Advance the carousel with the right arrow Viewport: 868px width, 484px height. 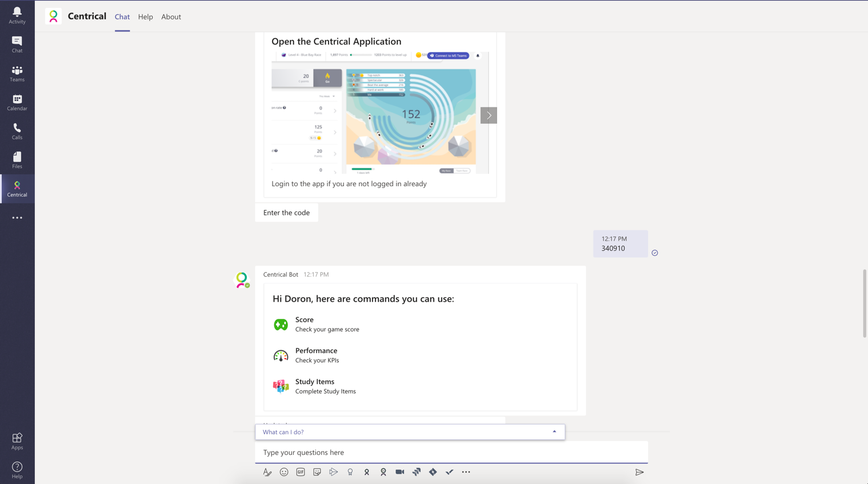[489, 115]
